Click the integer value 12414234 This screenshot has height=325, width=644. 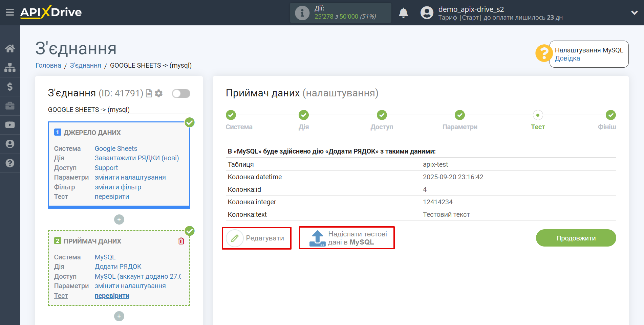pos(437,202)
